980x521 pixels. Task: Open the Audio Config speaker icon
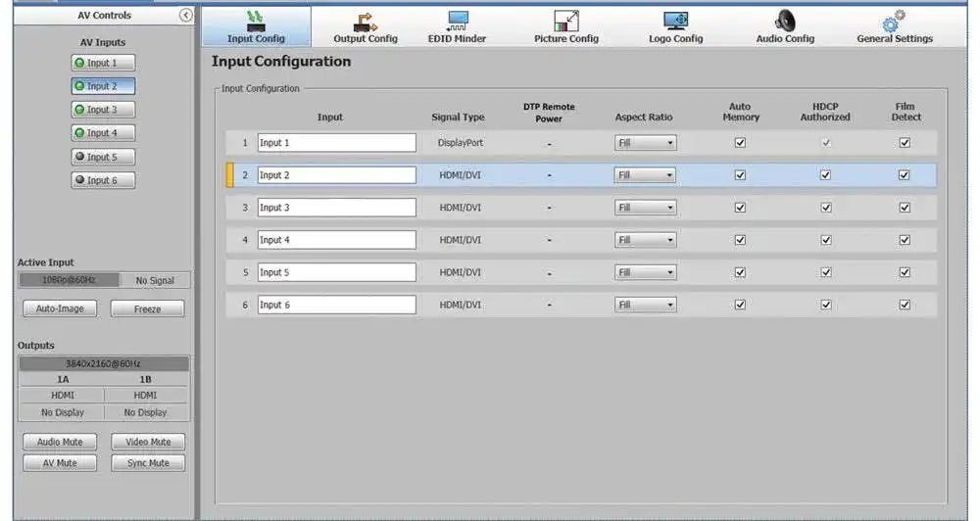point(785,22)
